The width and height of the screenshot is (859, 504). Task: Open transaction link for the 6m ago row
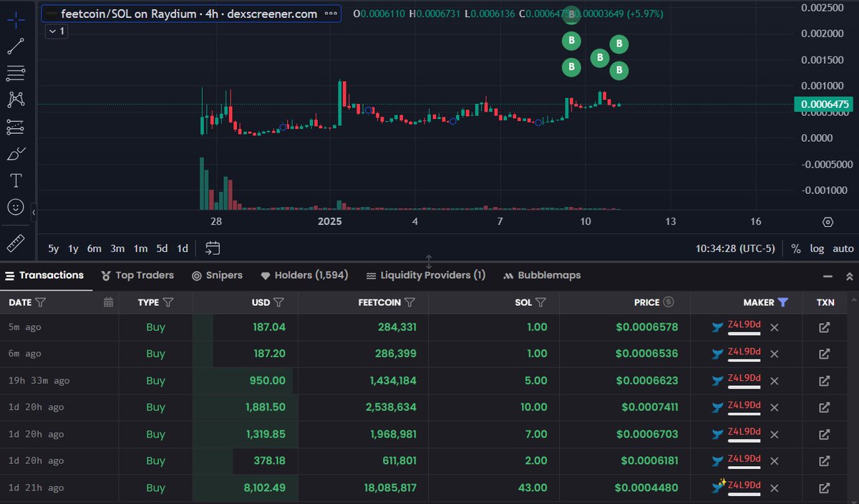coord(825,354)
